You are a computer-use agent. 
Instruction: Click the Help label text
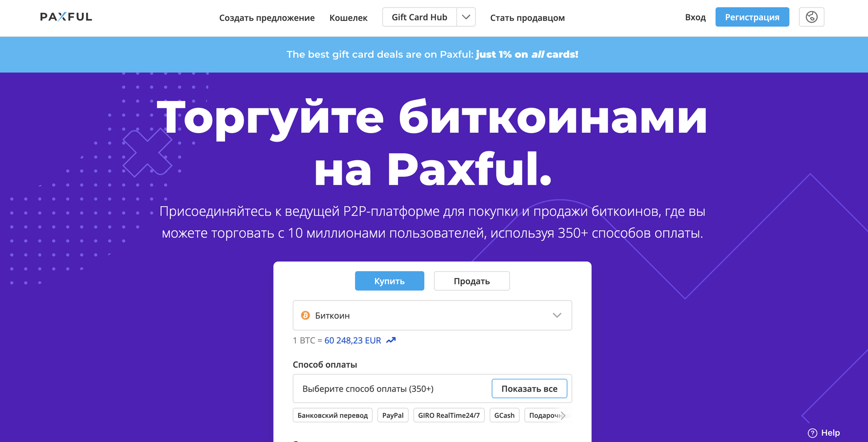pyautogui.click(x=830, y=433)
